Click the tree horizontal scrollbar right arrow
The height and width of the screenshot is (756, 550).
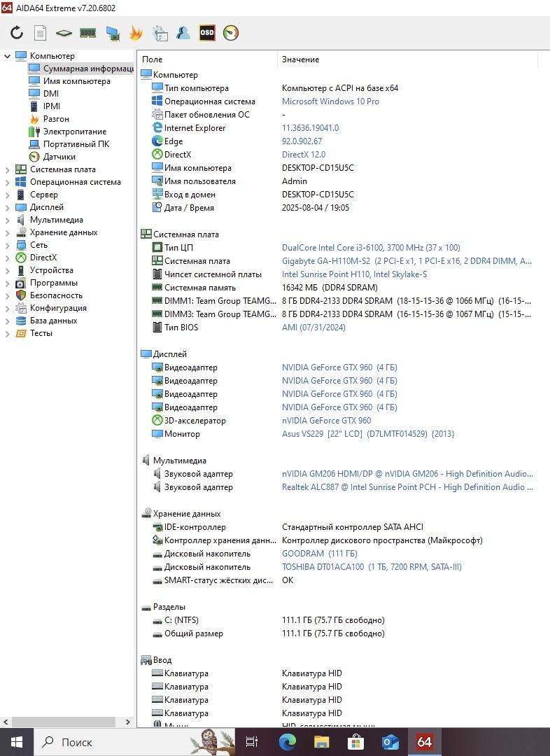tap(128, 722)
